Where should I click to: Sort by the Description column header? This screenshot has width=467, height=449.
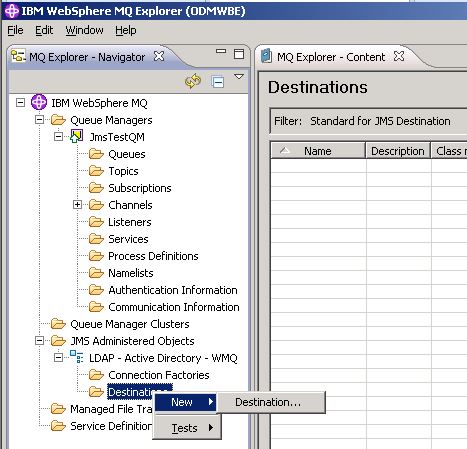tap(398, 151)
